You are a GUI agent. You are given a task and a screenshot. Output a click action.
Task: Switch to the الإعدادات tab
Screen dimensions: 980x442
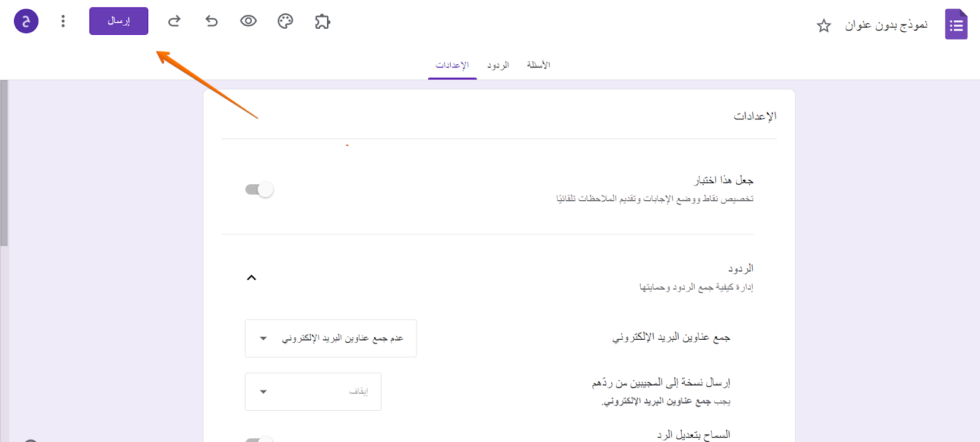point(452,65)
